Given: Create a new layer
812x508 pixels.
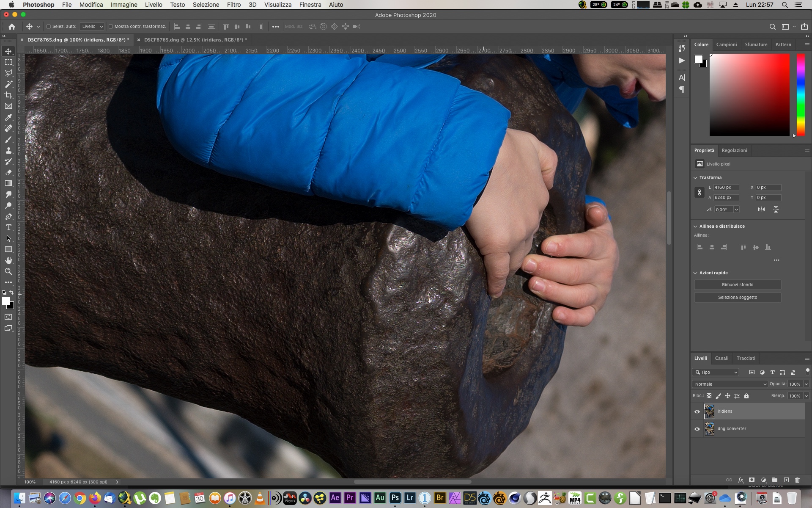Looking at the screenshot, I should click(x=786, y=480).
